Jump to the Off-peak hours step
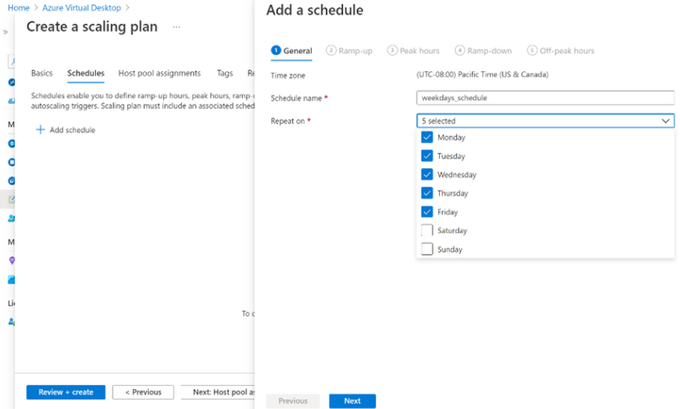Image resolution: width=680 pixels, height=409 pixels. [560, 51]
